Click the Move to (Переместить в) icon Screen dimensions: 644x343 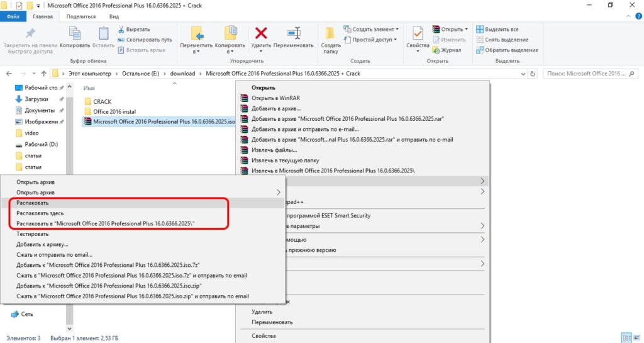197,33
